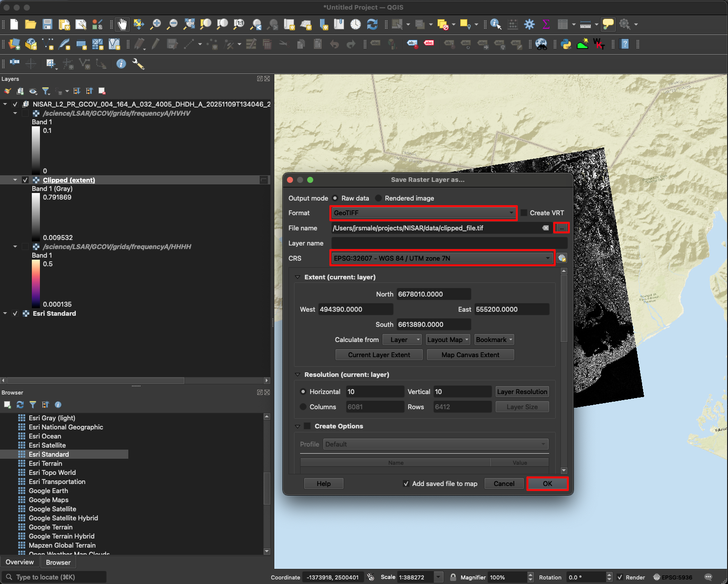
Task: Click the Show Statistical Summary toolbar icon
Action: click(546, 24)
